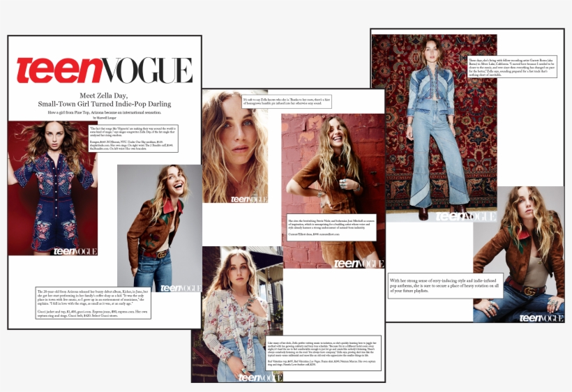This screenshot has height=392, width=572.
Task: Open the embroidered navy romper photo
Action: pyautogui.click(x=52, y=188)
